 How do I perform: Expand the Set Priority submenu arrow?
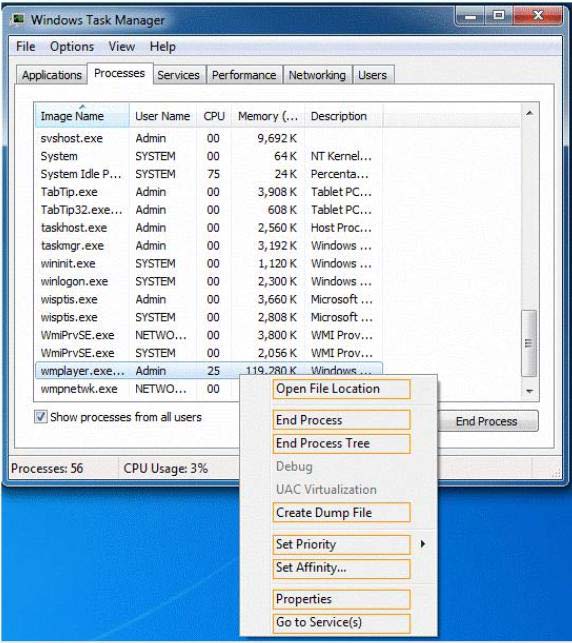423,544
